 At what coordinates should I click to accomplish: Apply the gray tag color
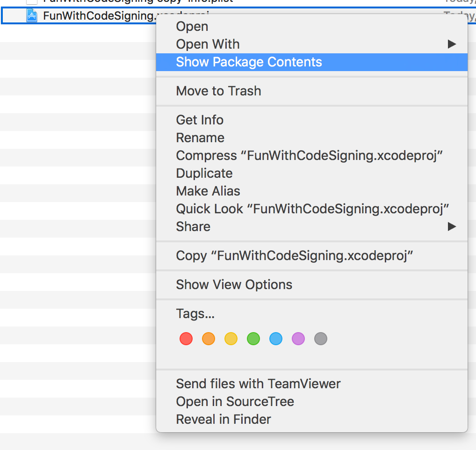coord(321,339)
